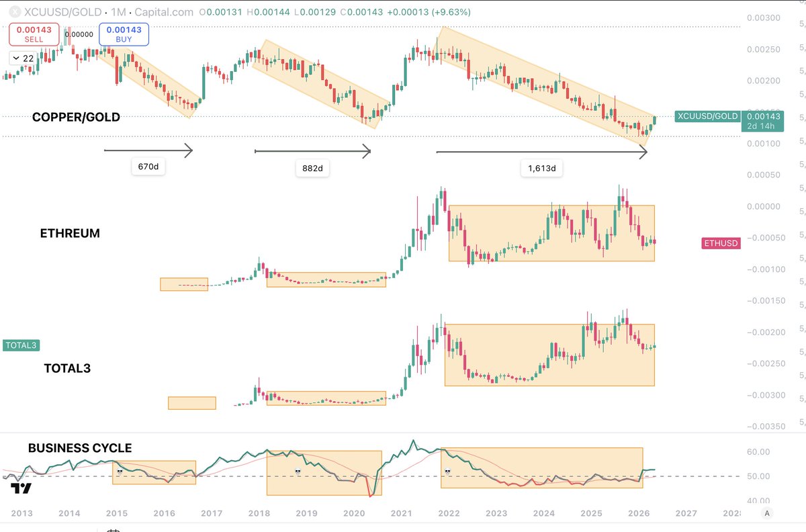806x532 pixels.
Task: Click the 2022 label on the time axis
Action: (x=449, y=514)
